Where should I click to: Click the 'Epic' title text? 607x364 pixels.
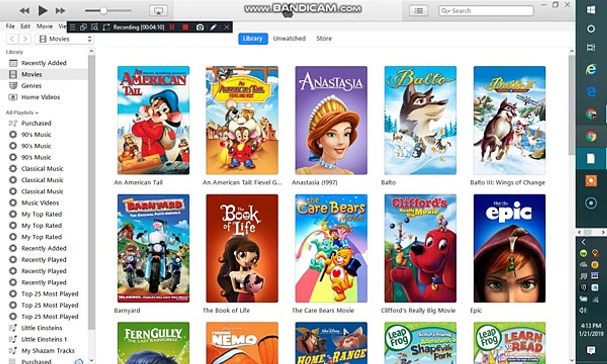click(x=476, y=310)
